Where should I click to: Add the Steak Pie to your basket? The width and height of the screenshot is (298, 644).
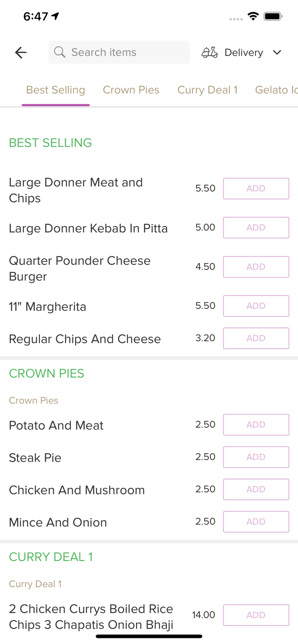(x=256, y=457)
